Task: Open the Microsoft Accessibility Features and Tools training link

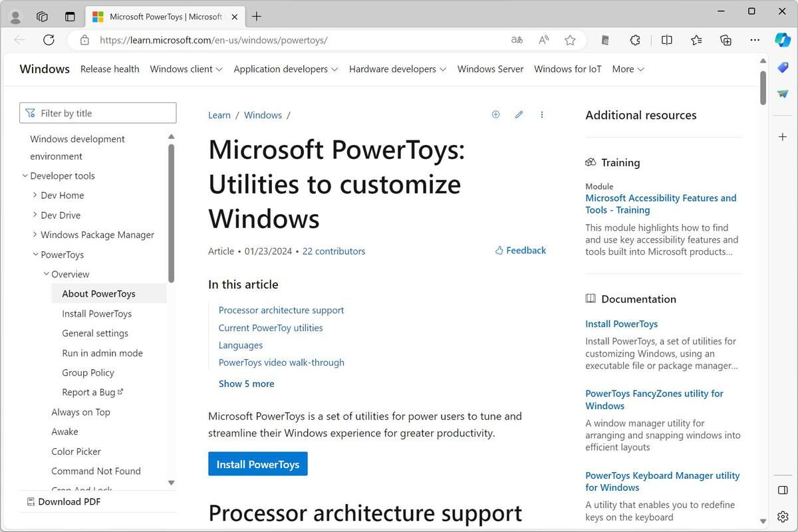Action: tap(661, 204)
